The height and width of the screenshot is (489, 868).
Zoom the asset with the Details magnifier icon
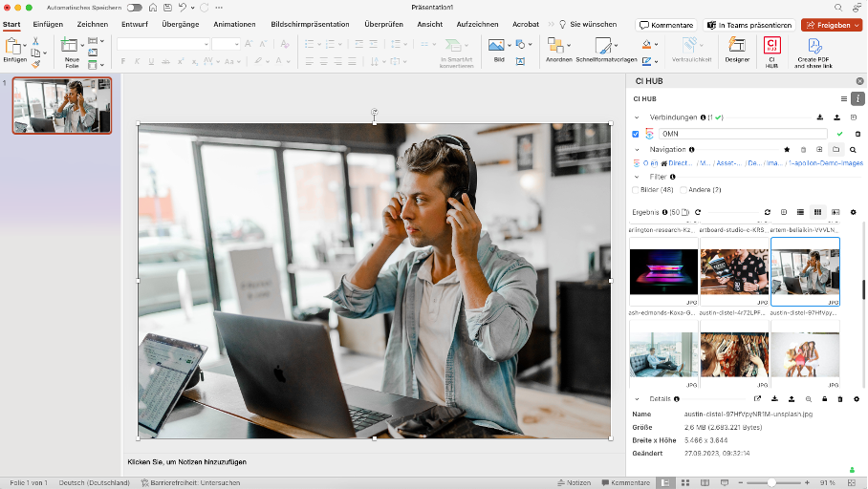tap(808, 399)
